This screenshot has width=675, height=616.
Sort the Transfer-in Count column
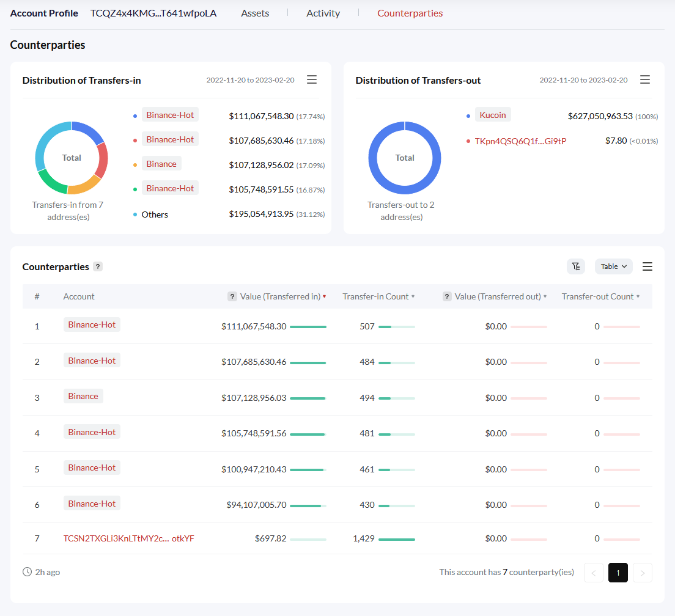pyautogui.click(x=378, y=296)
